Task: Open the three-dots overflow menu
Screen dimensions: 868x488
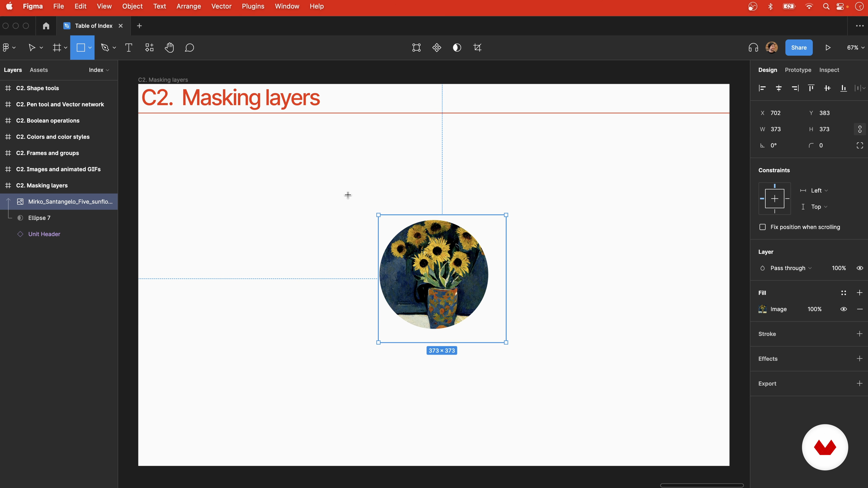Action: click(x=860, y=26)
